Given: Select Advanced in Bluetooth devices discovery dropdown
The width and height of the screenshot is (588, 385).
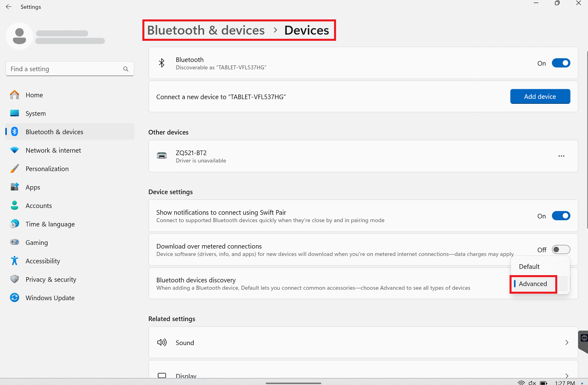Looking at the screenshot, I should pyautogui.click(x=533, y=284).
